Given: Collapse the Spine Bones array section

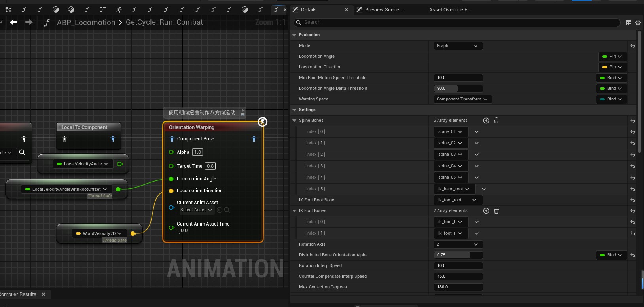Looking at the screenshot, I should 294,121.
